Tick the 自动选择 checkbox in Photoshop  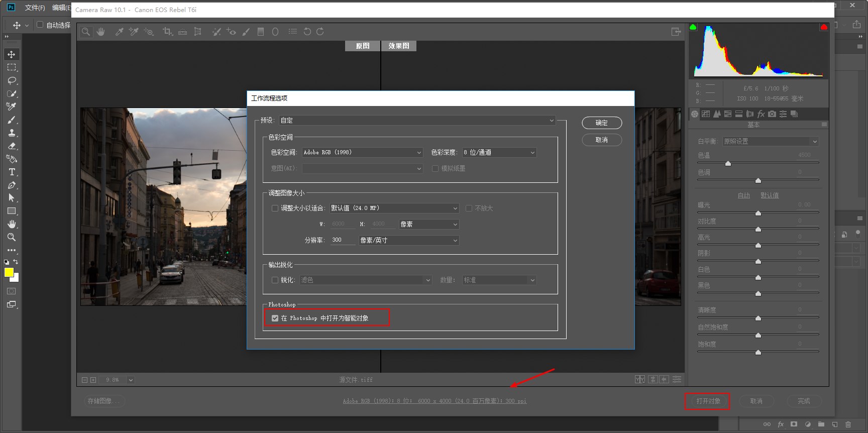click(x=40, y=25)
